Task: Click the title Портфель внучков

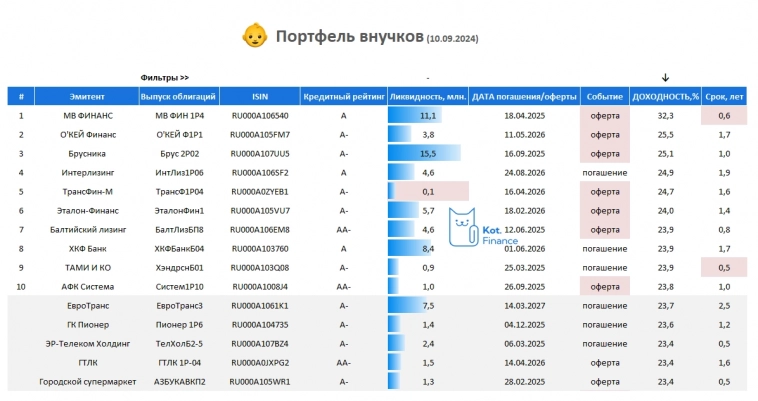Action: [350, 36]
